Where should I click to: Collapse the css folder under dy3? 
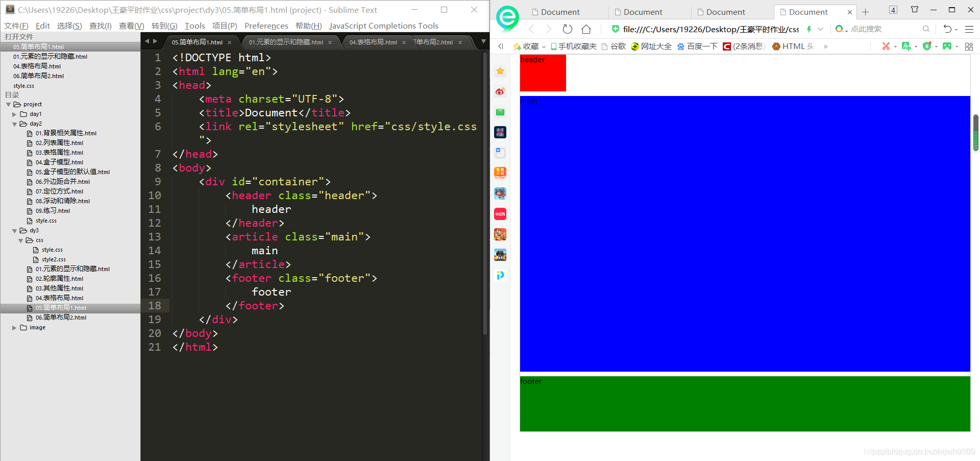tap(20, 240)
